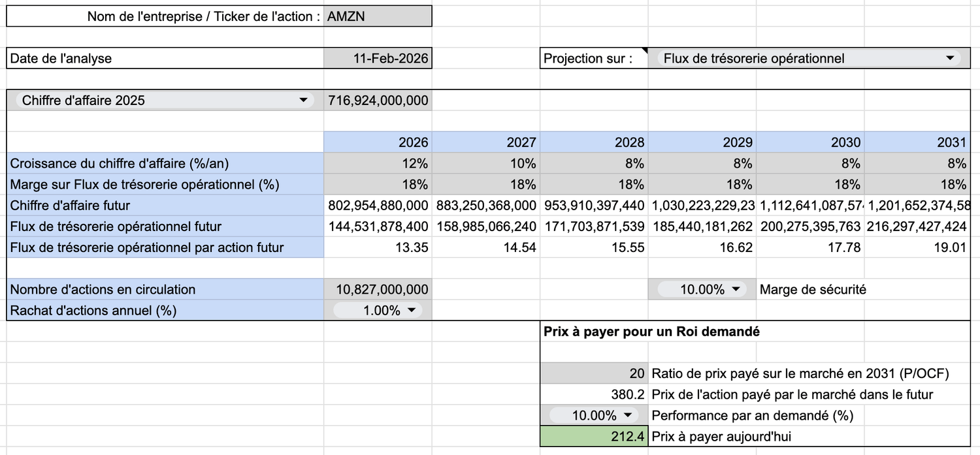Viewport: 980px width, 455px height.
Task: Click the 2026 future revenue value 802,954,880,000
Action: coord(378,205)
